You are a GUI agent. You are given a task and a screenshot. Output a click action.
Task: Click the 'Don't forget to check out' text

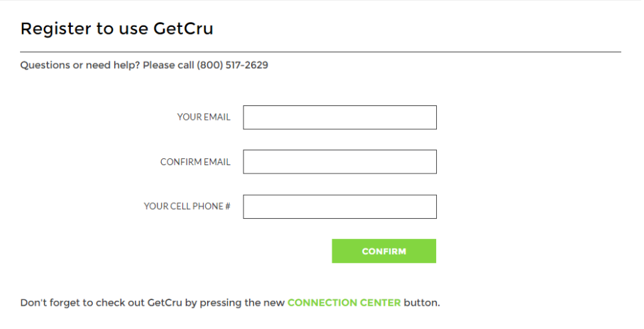pyautogui.click(x=83, y=303)
